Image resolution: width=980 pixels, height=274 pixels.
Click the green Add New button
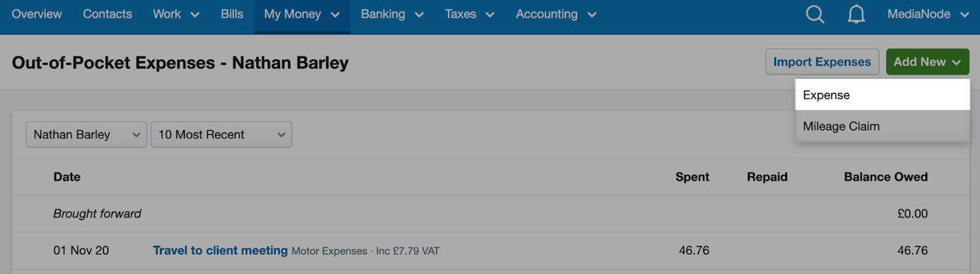click(x=927, y=62)
